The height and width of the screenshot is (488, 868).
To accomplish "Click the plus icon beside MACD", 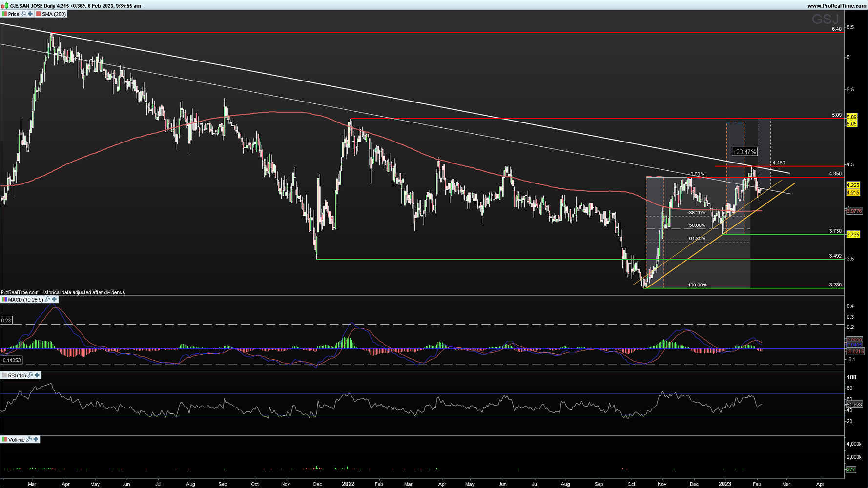I will [x=54, y=300].
